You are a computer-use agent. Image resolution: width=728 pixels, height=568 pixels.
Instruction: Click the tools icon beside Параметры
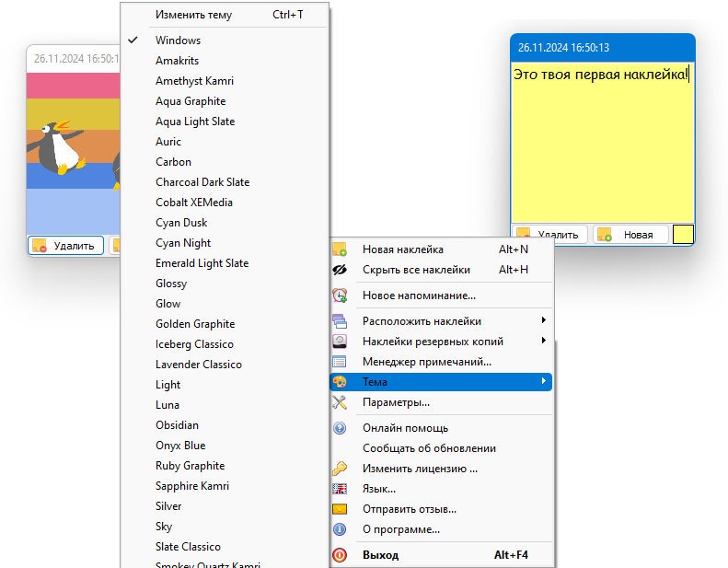click(340, 402)
